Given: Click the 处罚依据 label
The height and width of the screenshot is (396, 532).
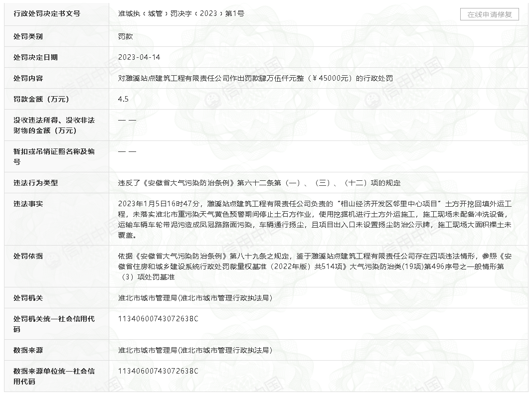Looking at the screenshot, I should tap(28, 256).
